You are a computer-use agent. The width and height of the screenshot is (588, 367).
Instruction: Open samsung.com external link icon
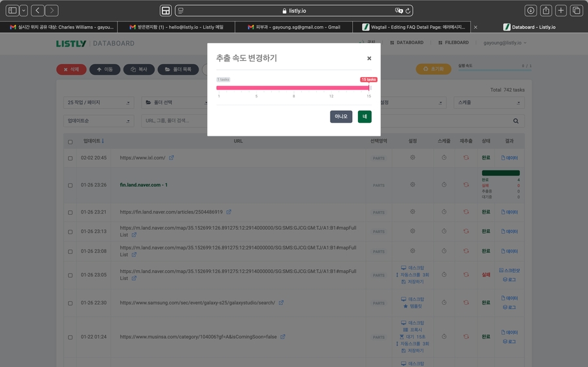coord(281,302)
